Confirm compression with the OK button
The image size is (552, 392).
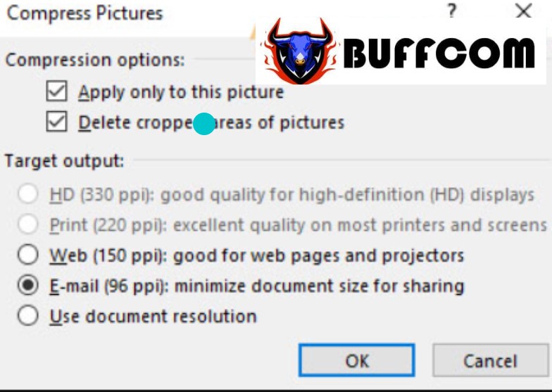click(x=356, y=360)
